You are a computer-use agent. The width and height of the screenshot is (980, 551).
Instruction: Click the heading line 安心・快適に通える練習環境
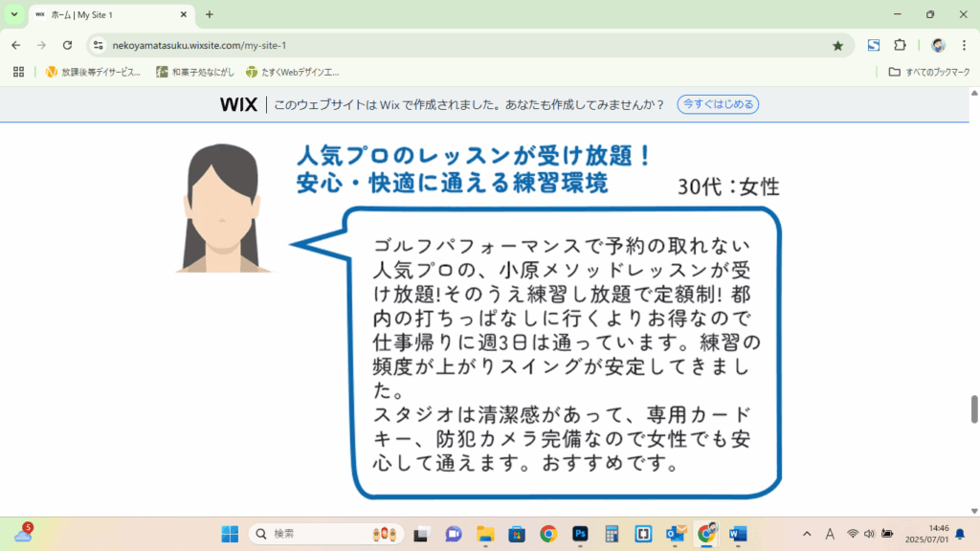point(452,183)
